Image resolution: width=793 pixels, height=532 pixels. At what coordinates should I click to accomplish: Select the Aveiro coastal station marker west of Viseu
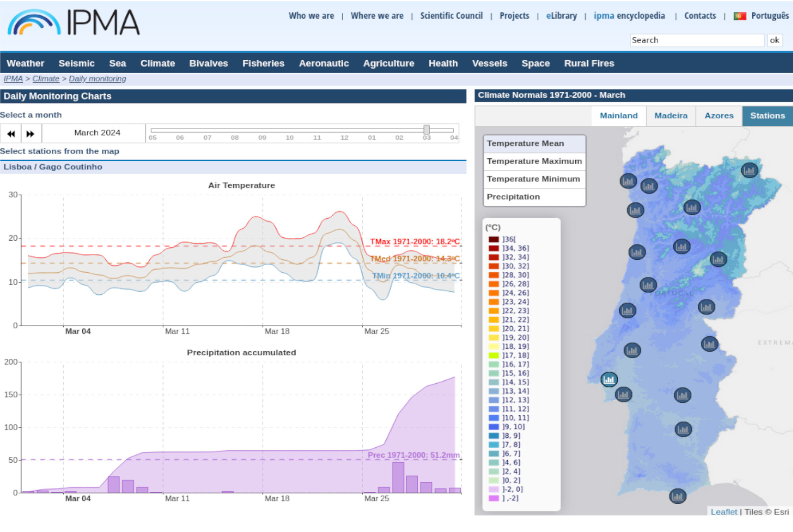click(x=637, y=252)
